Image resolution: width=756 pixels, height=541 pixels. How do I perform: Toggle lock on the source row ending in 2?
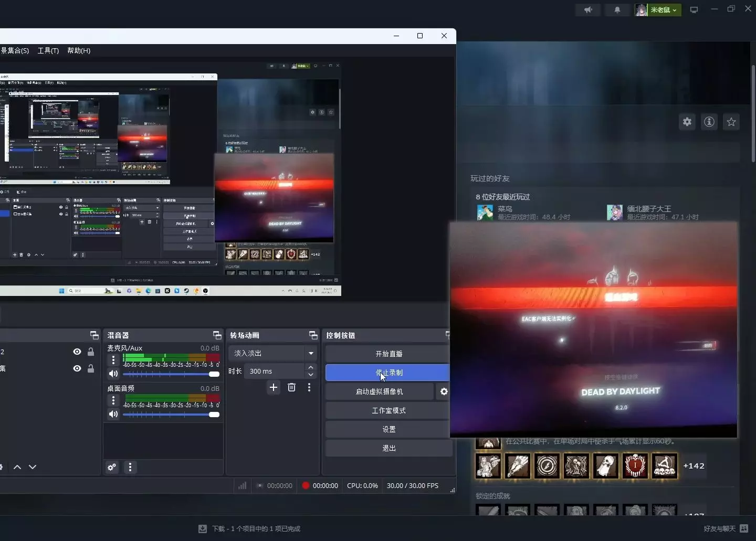91,352
